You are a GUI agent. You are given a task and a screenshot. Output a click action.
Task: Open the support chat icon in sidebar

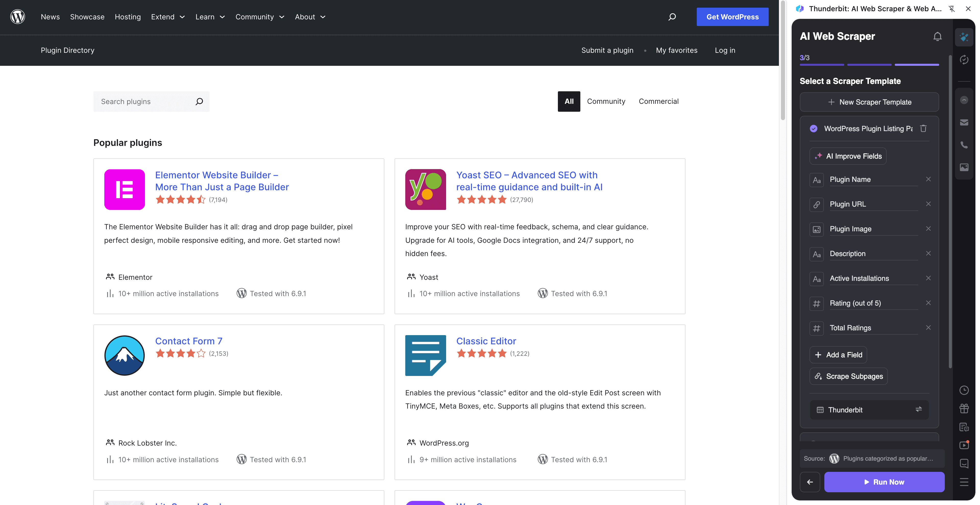point(964,463)
